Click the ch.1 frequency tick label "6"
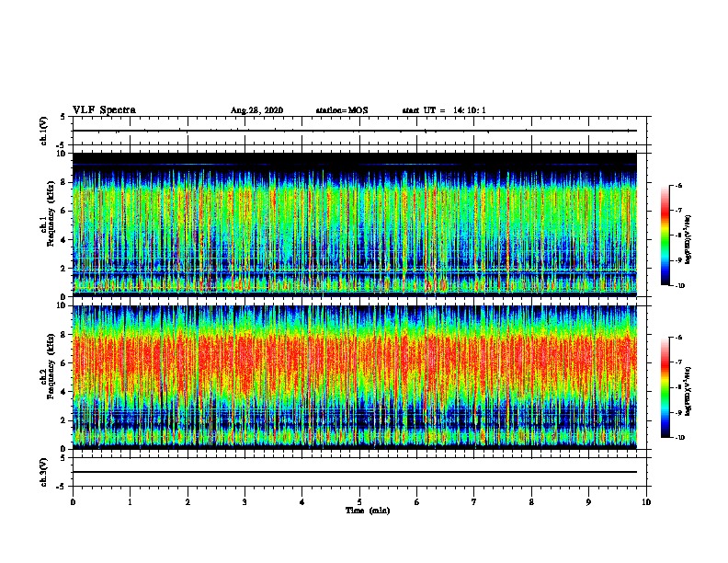The height and width of the screenshot is (563, 728). (63, 211)
